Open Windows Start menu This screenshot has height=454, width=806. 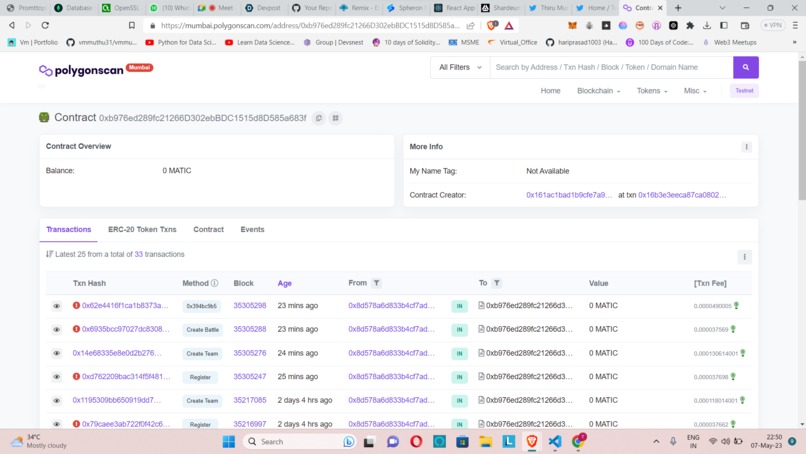229,442
